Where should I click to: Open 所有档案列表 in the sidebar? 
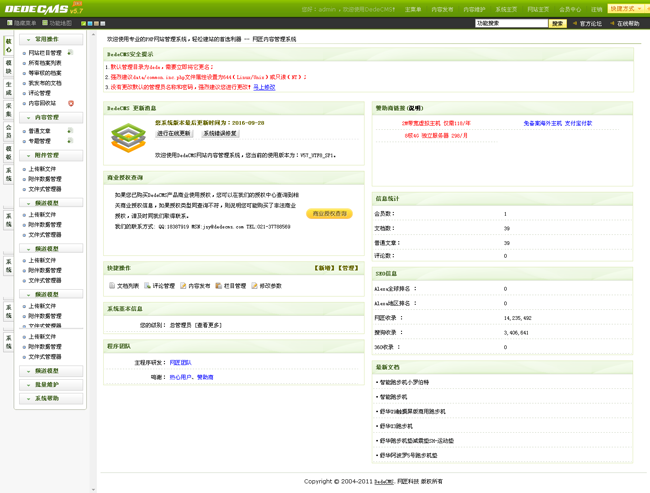(x=45, y=63)
